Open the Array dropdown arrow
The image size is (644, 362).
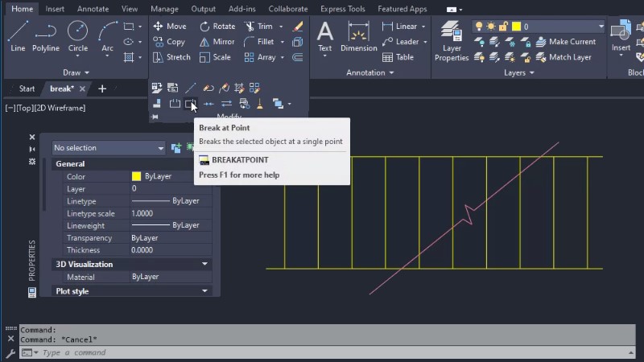[x=283, y=57]
